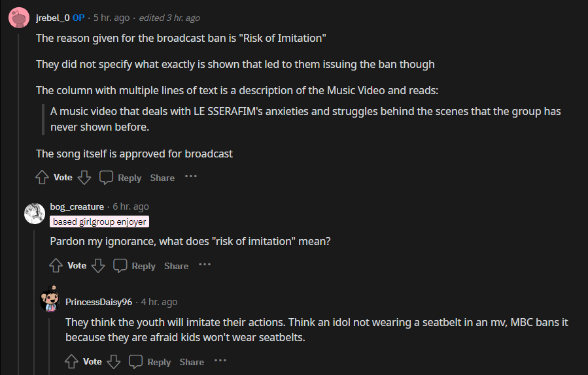
Task: Open more options on PrincessDaisy96's comment
Action: [x=220, y=361]
